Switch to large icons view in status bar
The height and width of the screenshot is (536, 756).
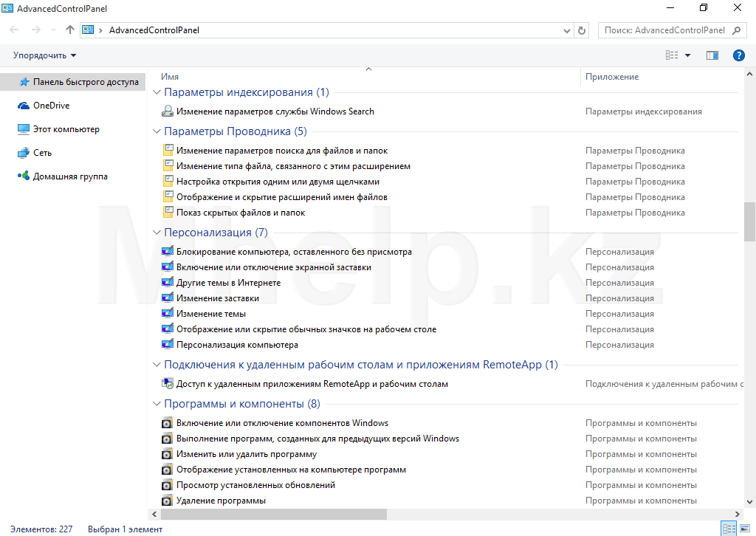pos(744,529)
